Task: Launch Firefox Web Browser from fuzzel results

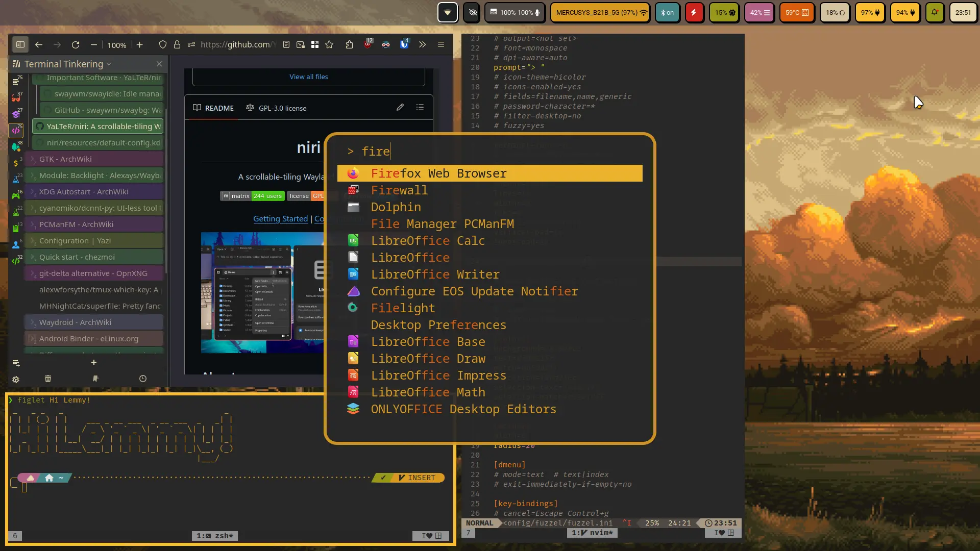Action: [x=489, y=173]
